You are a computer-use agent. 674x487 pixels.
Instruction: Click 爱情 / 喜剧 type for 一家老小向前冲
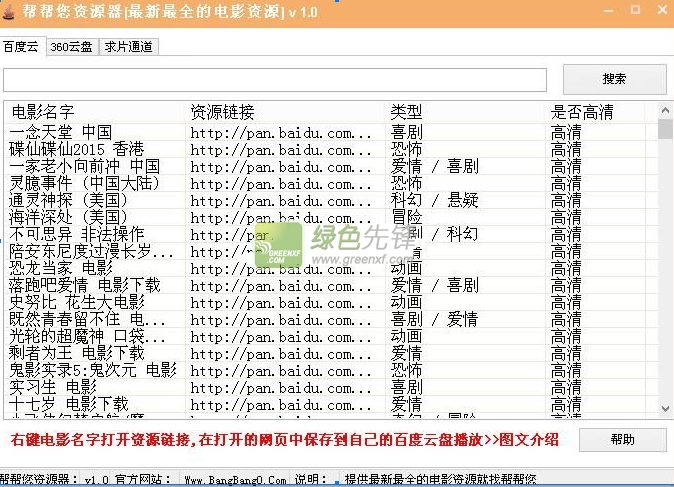click(435, 166)
